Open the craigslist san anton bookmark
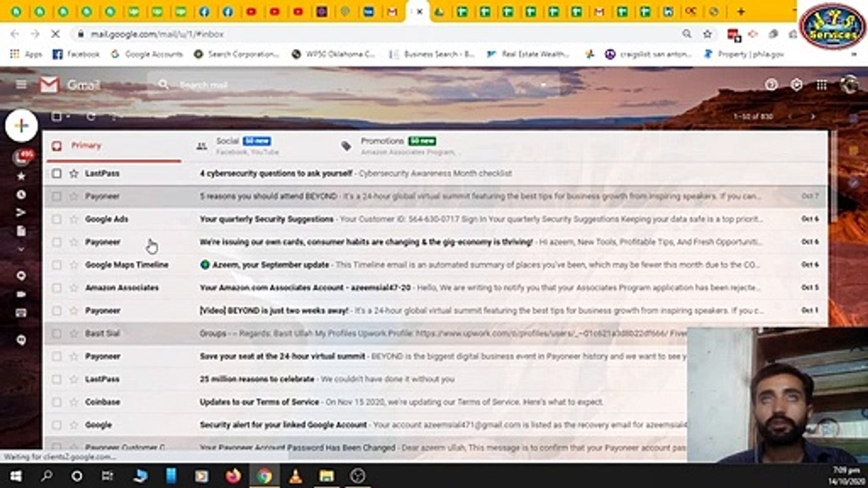The width and height of the screenshot is (868, 488). [x=648, y=54]
